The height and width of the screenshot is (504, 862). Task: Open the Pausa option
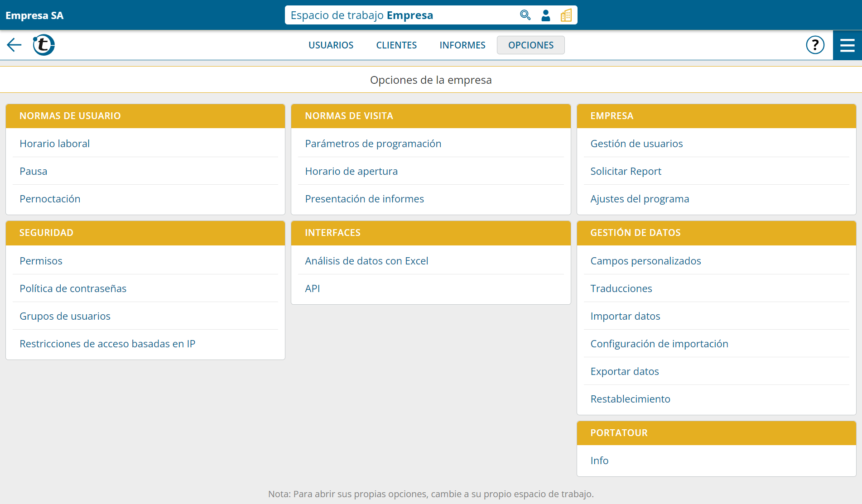pyautogui.click(x=145, y=171)
